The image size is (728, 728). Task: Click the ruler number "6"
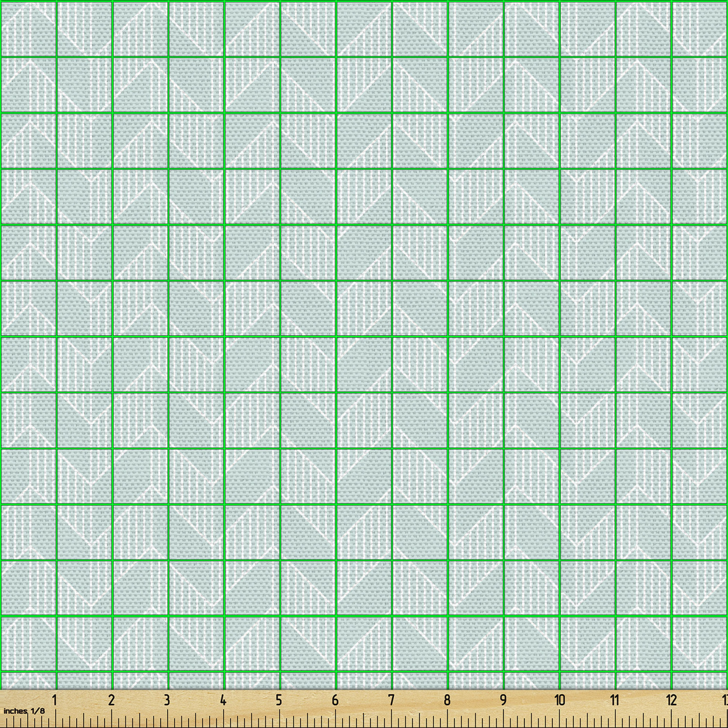click(x=335, y=700)
